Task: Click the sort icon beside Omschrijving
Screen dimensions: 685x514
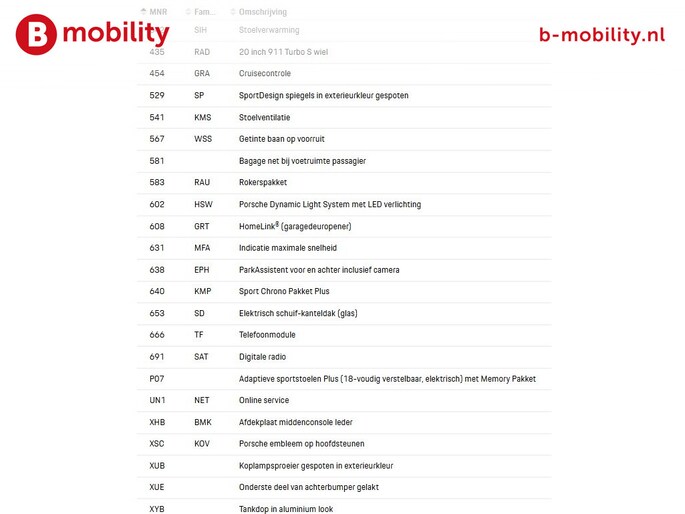Action: coord(233,12)
